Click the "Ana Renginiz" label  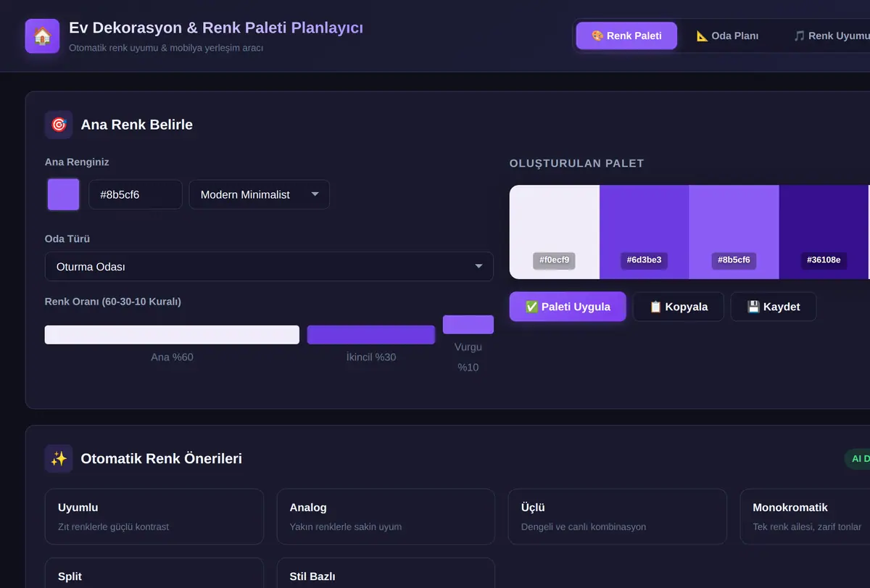[77, 162]
